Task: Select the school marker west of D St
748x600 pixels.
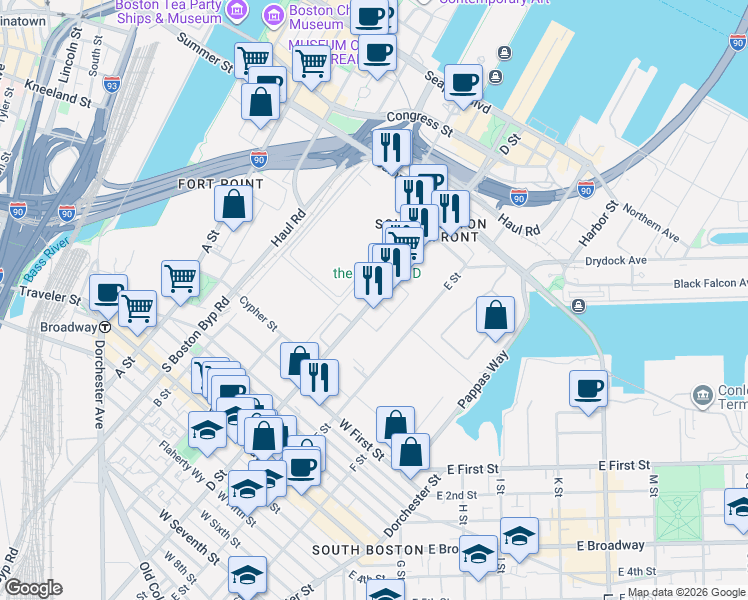Action: (248, 492)
